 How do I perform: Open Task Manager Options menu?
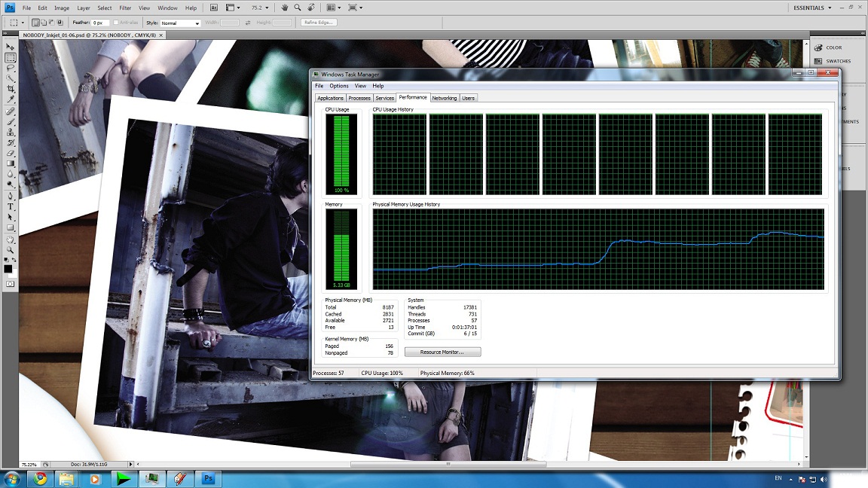(339, 86)
